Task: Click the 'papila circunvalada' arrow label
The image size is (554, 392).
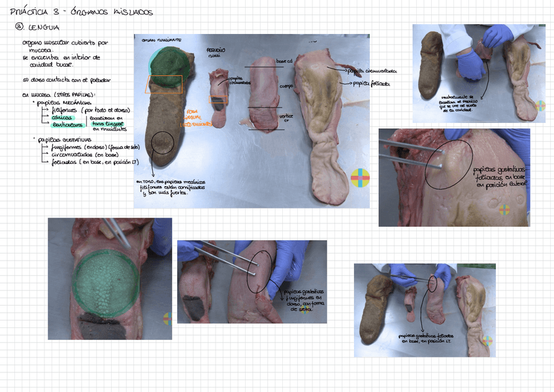Action: [370, 70]
